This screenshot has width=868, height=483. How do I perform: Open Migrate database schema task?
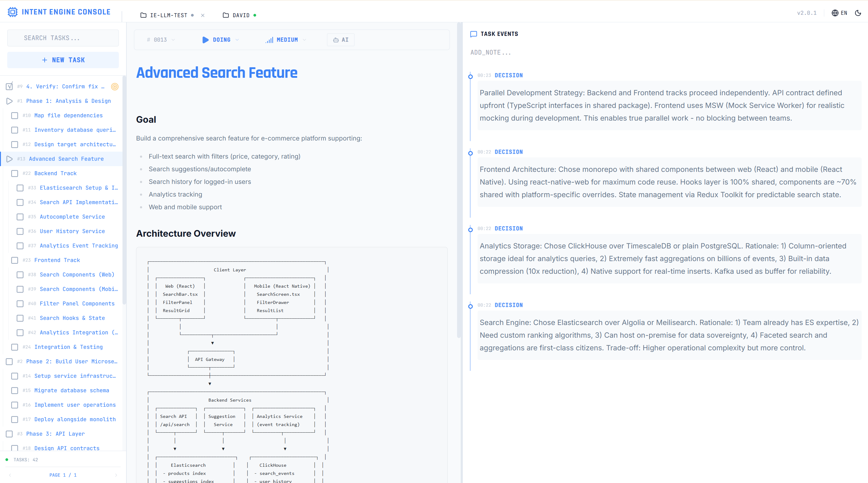coord(72,391)
